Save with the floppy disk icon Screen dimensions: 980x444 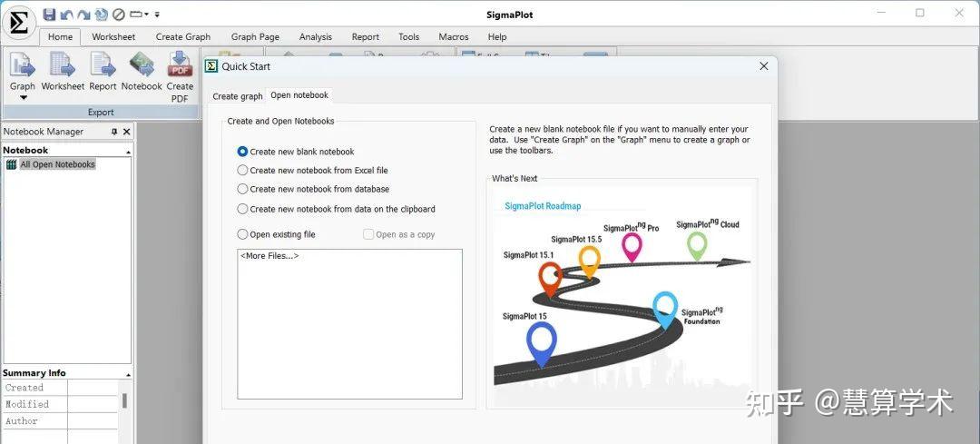(49, 14)
